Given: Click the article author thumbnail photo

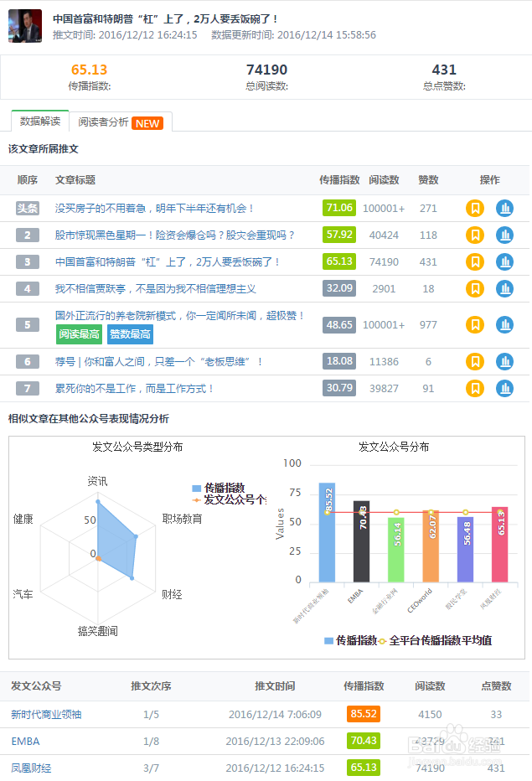Looking at the screenshot, I should [x=25, y=26].
